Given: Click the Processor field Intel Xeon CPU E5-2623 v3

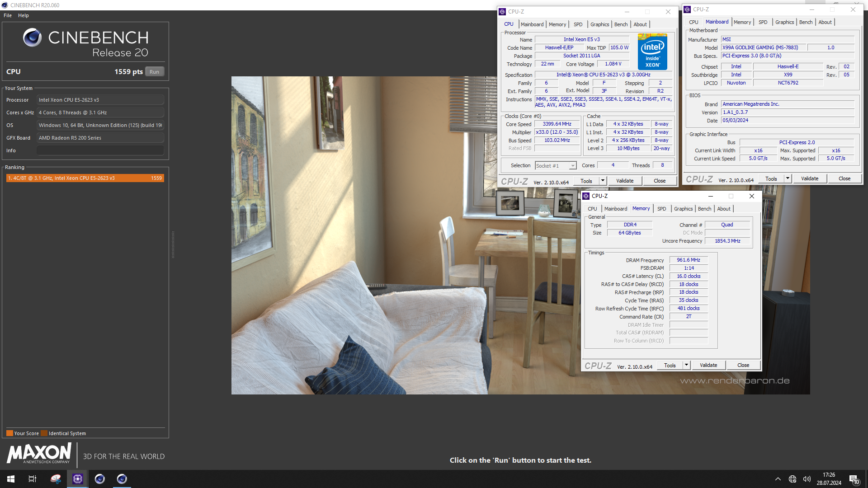Looking at the screenshot, I should pyautogui.click(x=100, y=100).
